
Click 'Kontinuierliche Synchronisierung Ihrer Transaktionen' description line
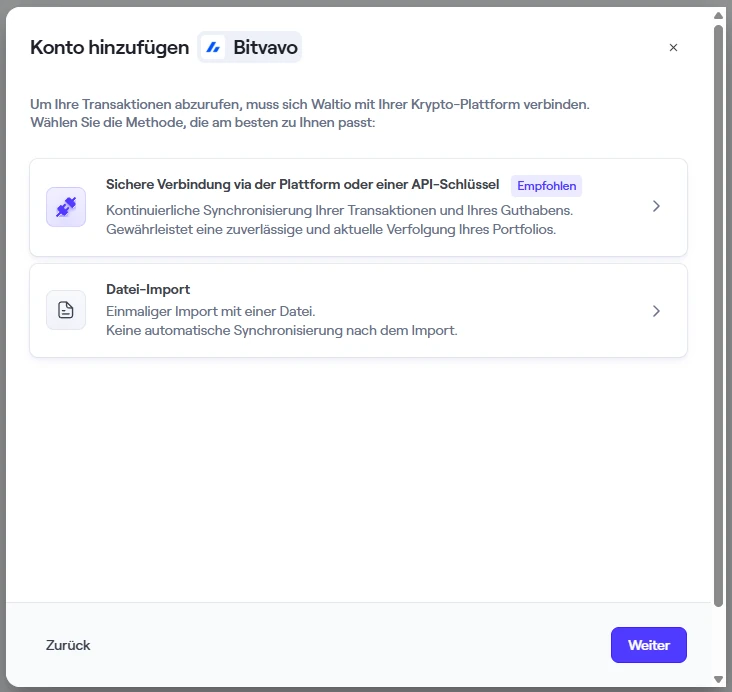coord(339,211)
